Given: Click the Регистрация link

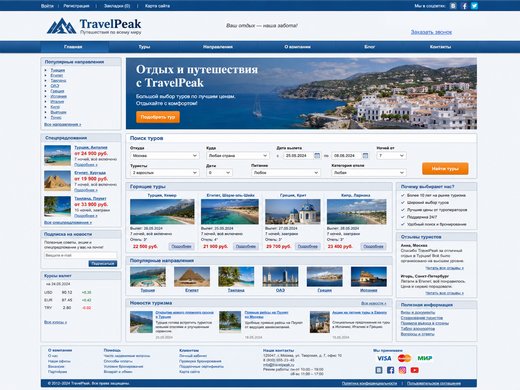Looking at the screenshot, I should pos(76,6).
